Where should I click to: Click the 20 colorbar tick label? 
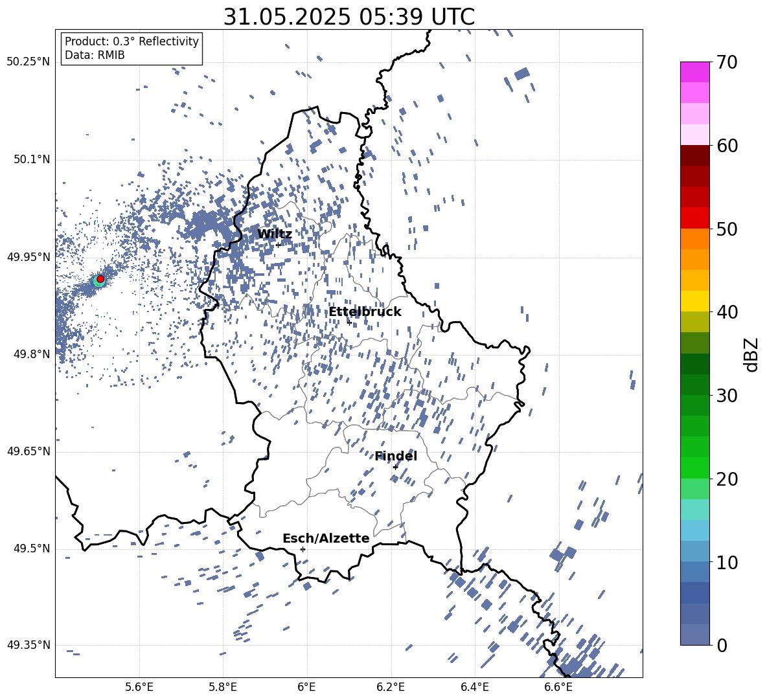click(727, 479)
